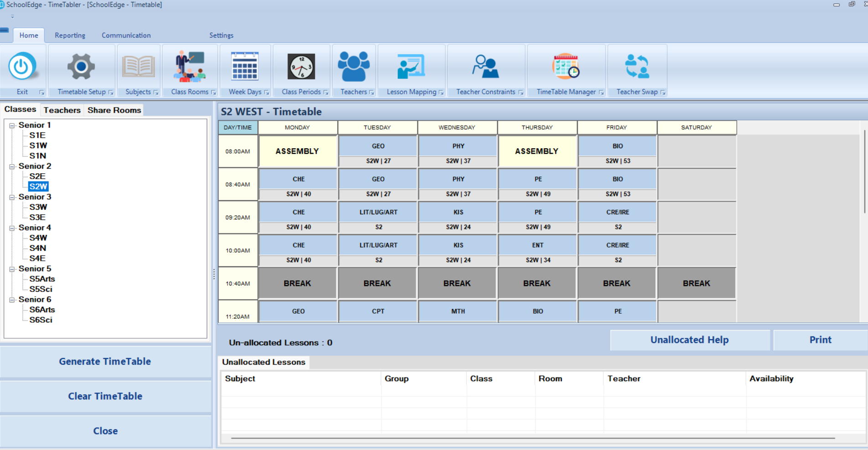
Task: Click Teacher Constraints group launcher arrow
Action: [521, 93]
